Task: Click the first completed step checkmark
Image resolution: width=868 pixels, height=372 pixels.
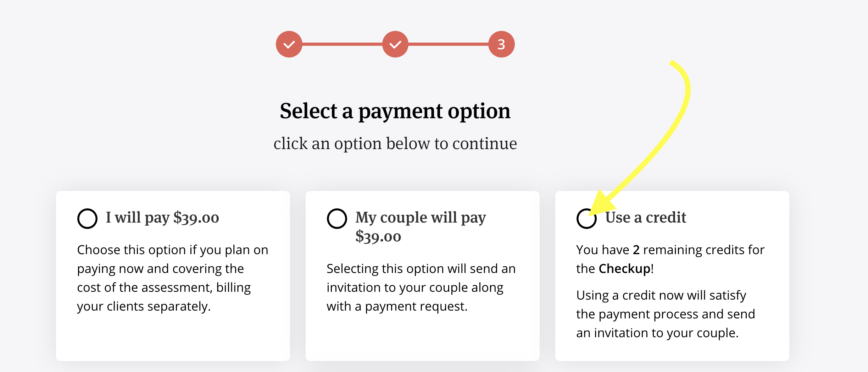Action: [x=289, y=44]
